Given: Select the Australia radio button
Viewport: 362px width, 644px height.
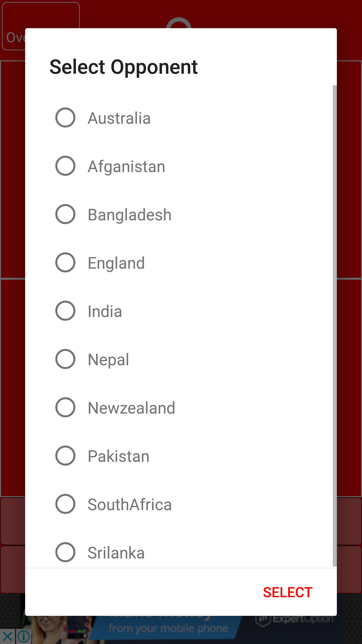Looking at the screenshot, I should (65, 117).
